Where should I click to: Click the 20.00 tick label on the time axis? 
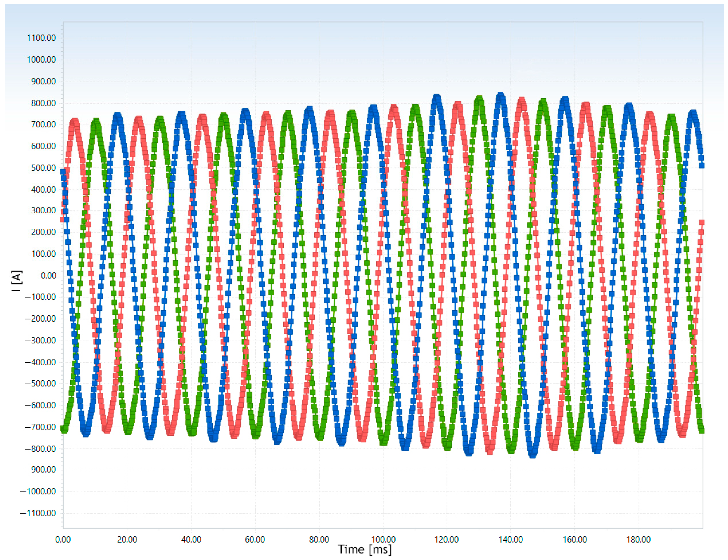[x=127, y=539]
